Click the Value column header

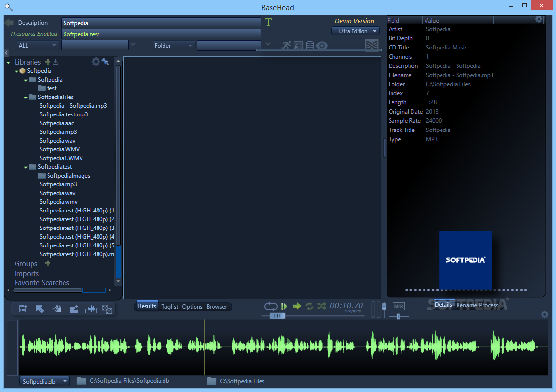coord(458,20)
